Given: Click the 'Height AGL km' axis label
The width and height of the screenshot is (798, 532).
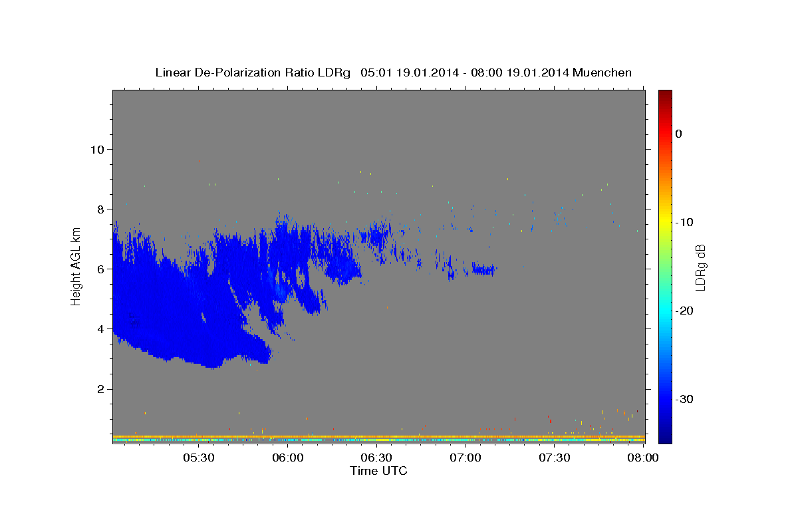Looking at the screenshot, I should pos(76,266).
